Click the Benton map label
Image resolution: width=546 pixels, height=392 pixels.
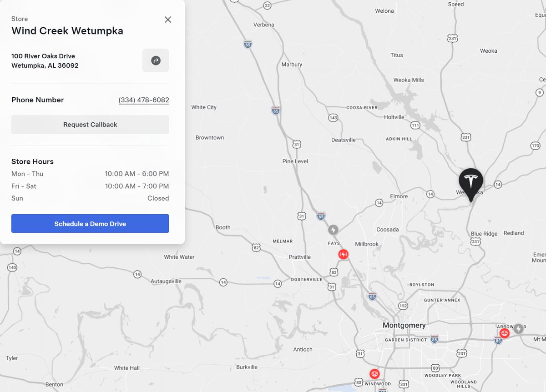click(x=54, y=384)
